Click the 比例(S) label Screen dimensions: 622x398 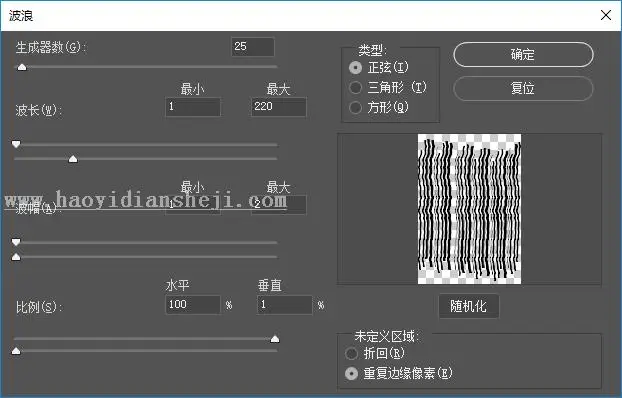pyautogui.click(x=39, y=307)
